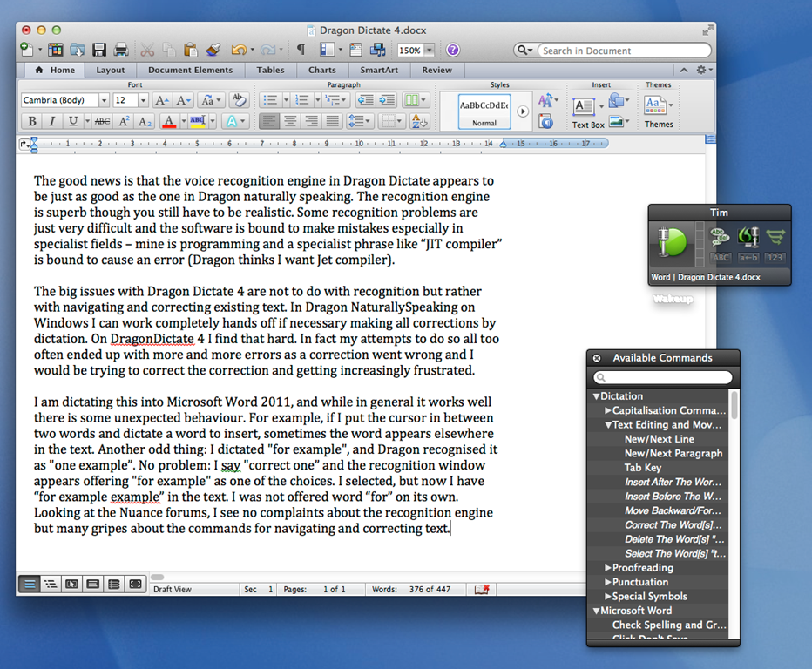This screenshot has height=669, width=812.
Task: Toggle the Show paragraph marks icon
Action: [x=301, y=51]
